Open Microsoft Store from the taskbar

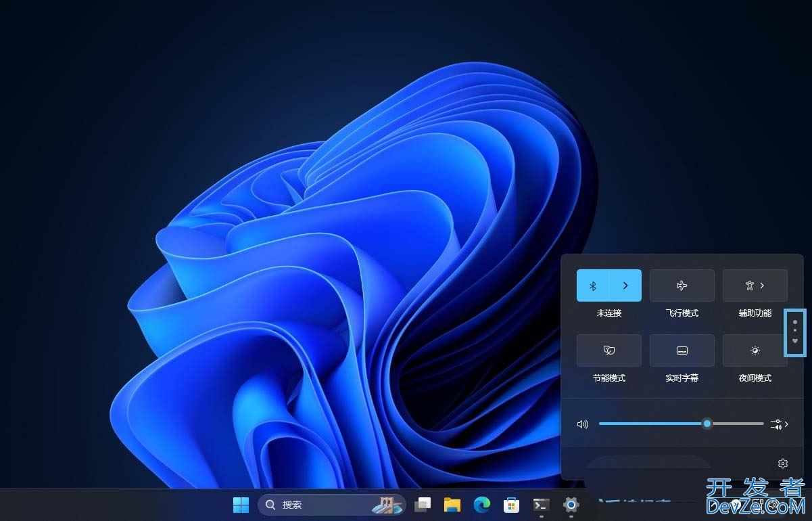pos(511,505)
